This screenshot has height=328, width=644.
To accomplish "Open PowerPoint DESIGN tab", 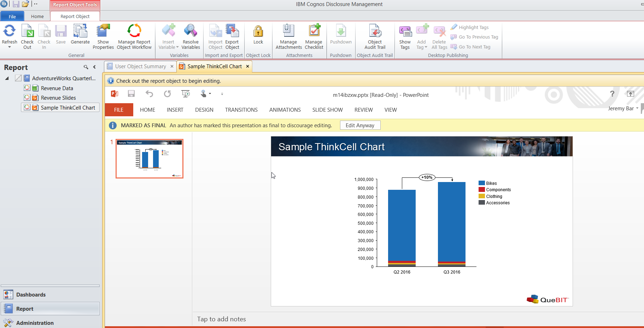I will (x=204, y=110).
